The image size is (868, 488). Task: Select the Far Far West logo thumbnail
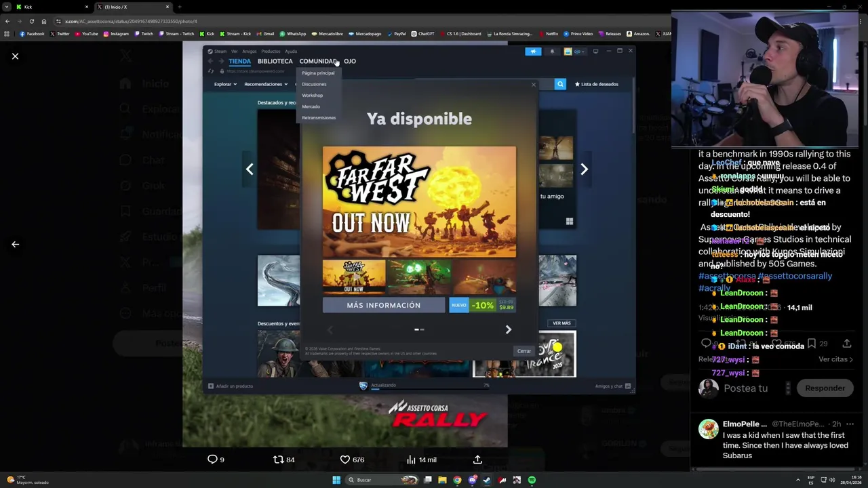354,277
